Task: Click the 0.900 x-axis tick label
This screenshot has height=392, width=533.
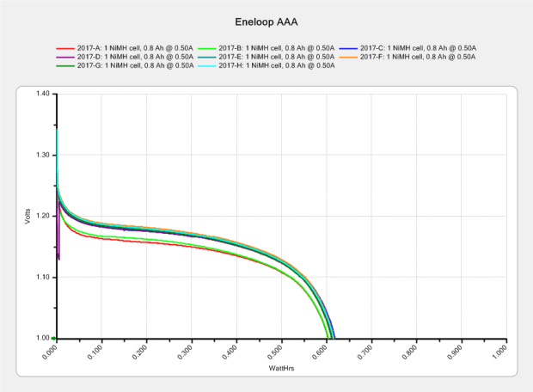Action: 455,352
